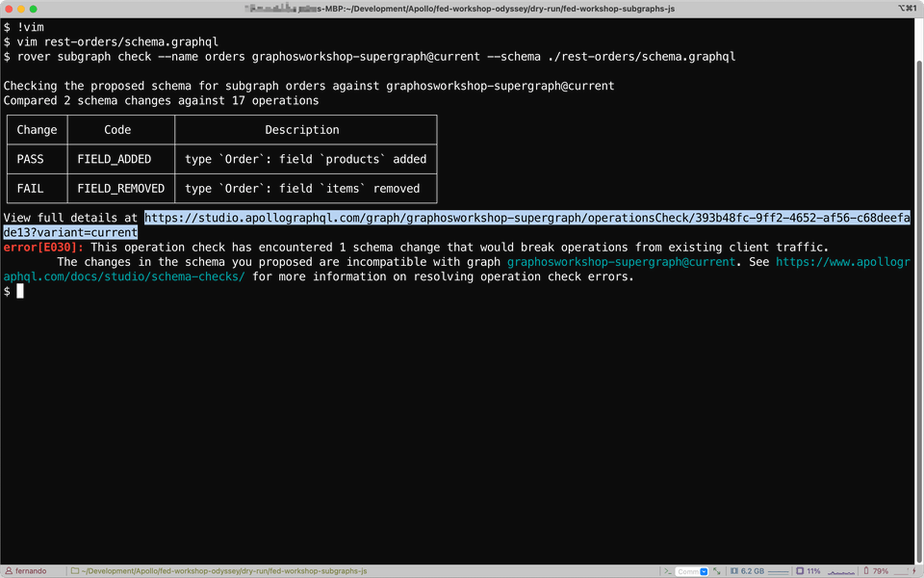
Task: Click the 79% battery readout
Action: click(881, 571)
